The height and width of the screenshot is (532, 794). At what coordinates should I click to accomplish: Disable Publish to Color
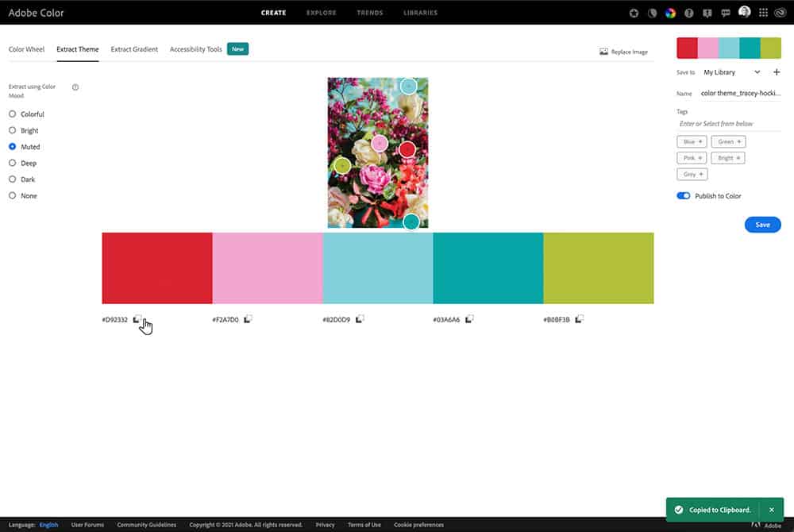683,195
